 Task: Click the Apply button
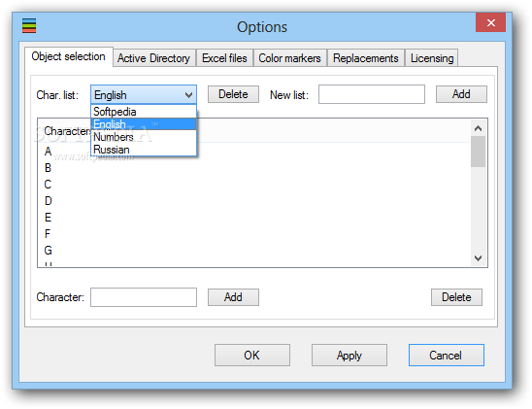(349, 355)
